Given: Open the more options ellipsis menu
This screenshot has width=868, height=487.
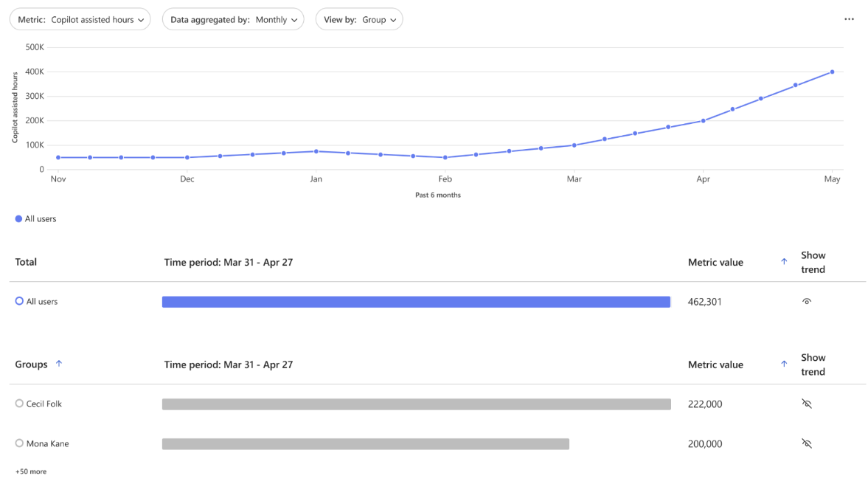Looking at the screenshot, I should tap(849, 20).
